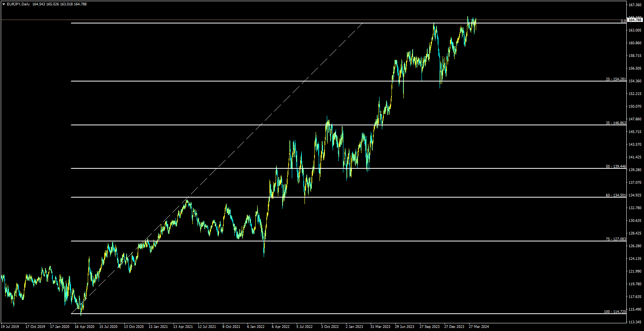
Task: Click price scale value 158.715
Action: tap(635, 55)
